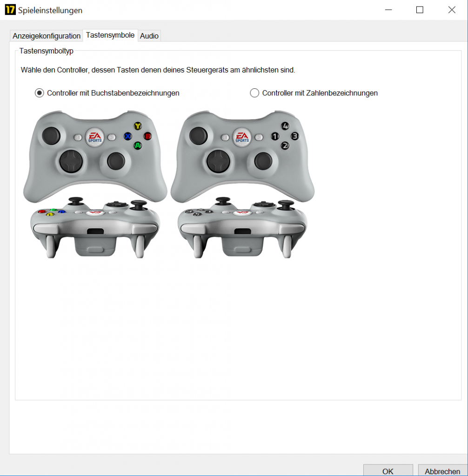Click the 'Wähle den Controller' instruction text
The image size is (468, 476).
tap(158, 70)
